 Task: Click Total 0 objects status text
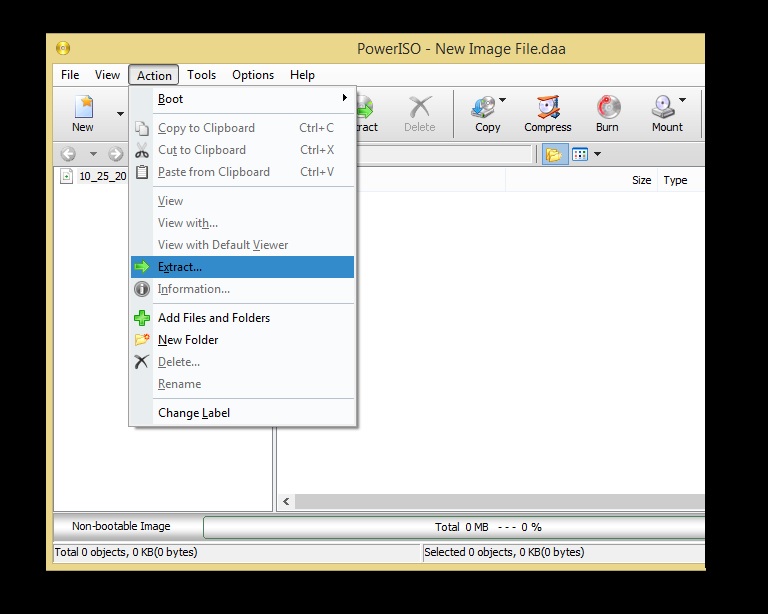(126, 552)
